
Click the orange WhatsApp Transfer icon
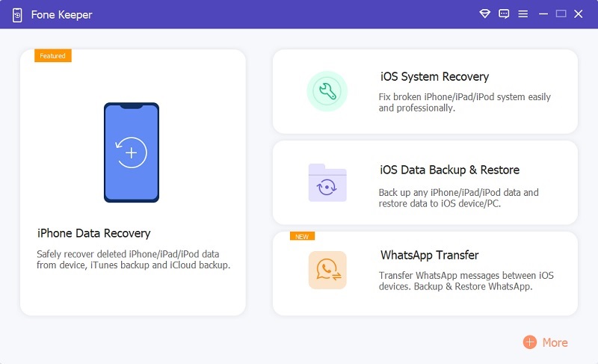click(327, 271)
